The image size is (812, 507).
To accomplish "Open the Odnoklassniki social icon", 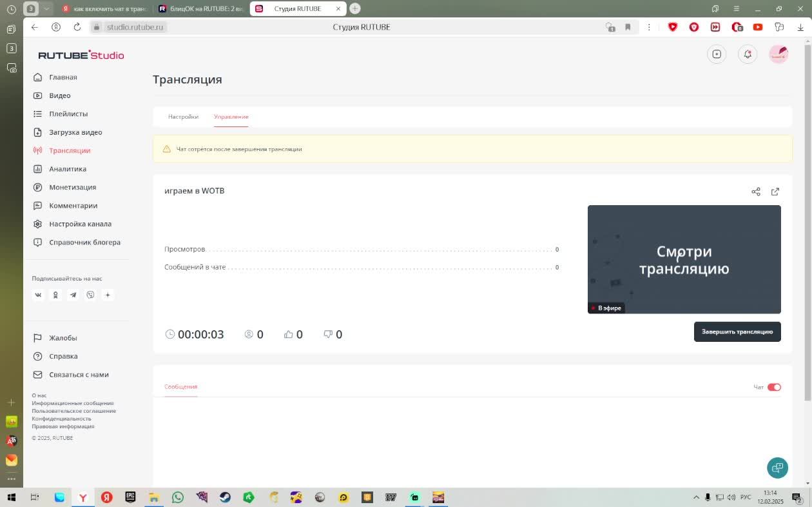I will coord(55,295).
